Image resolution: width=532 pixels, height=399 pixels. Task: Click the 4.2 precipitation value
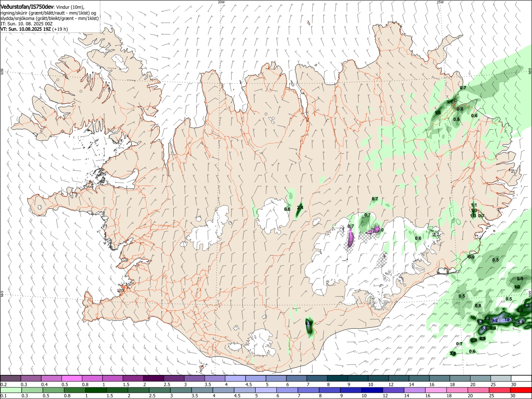527,305
